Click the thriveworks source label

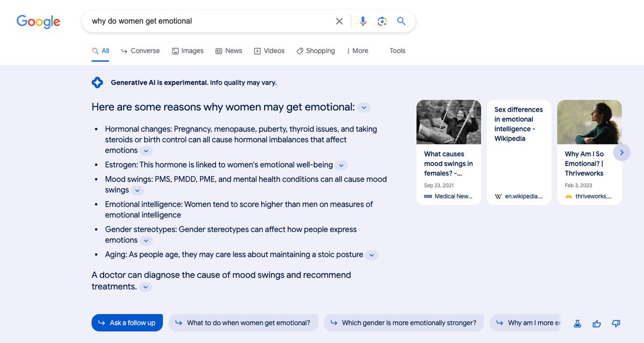click(x=588, y=196)
